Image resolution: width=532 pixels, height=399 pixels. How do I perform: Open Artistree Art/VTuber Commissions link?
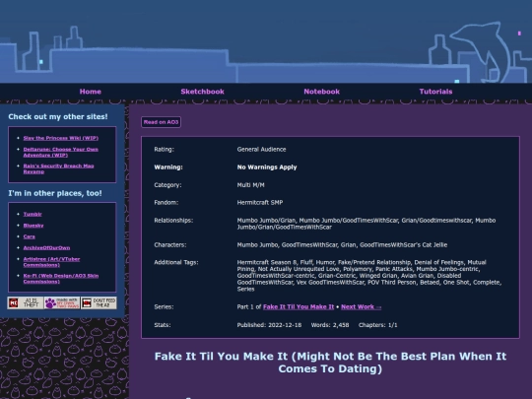click(x=51, y=262)
